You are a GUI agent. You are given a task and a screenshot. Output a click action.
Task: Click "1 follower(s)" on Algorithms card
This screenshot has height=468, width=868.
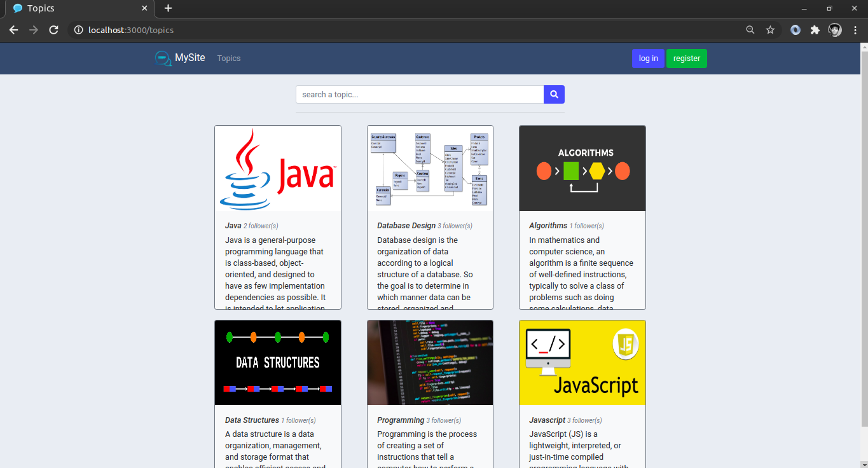tap(587, 226)
